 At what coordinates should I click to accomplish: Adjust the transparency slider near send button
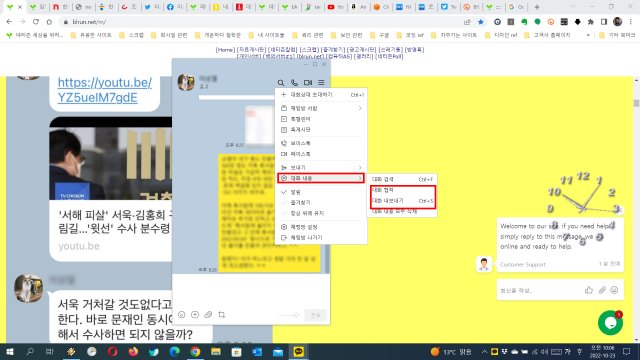289,315
